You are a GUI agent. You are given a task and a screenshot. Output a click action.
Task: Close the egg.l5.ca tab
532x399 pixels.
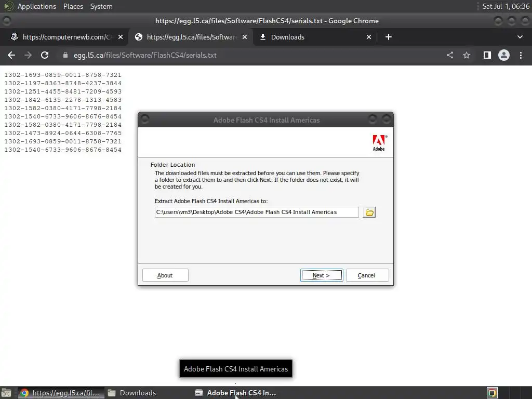point(245,37)
